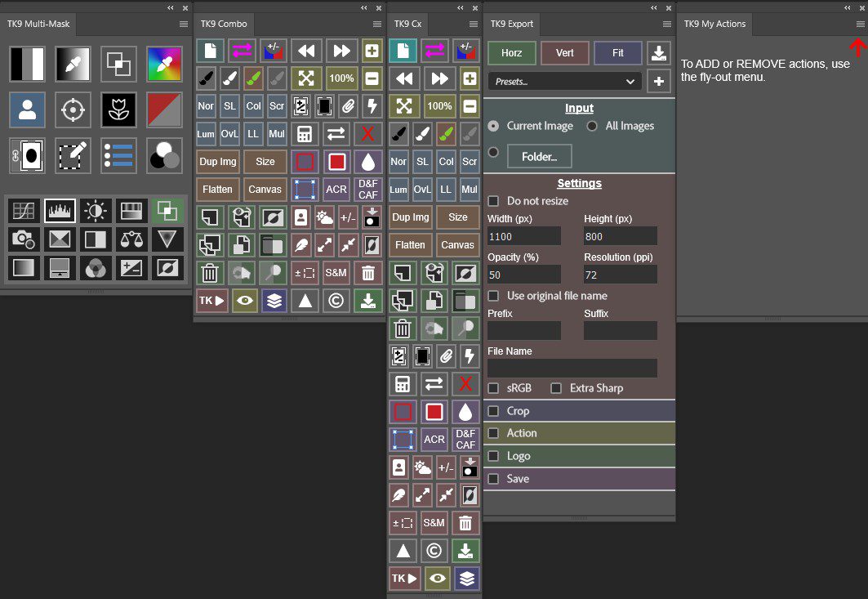Click the paperclip icon in TK9 Combo

(348, 106)
